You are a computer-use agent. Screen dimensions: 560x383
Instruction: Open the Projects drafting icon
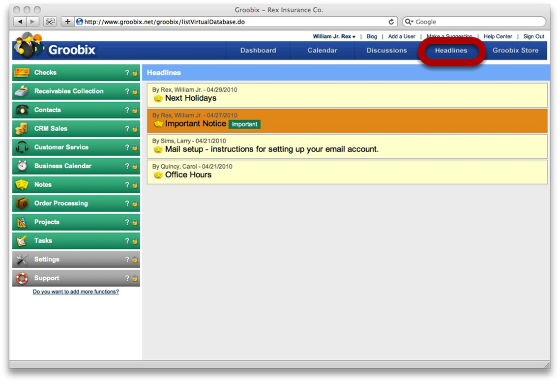click(21, 222)
